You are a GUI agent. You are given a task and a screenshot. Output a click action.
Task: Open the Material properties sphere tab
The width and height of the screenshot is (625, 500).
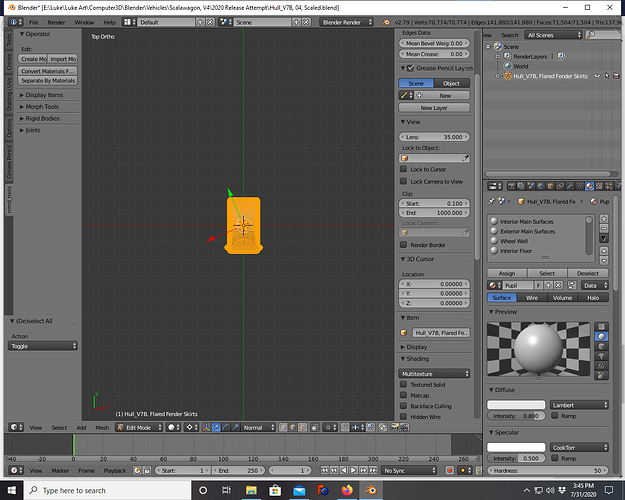[589, 186]
